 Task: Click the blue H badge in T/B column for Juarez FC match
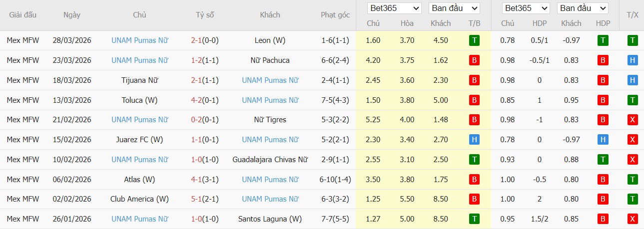tap(474, 140)
